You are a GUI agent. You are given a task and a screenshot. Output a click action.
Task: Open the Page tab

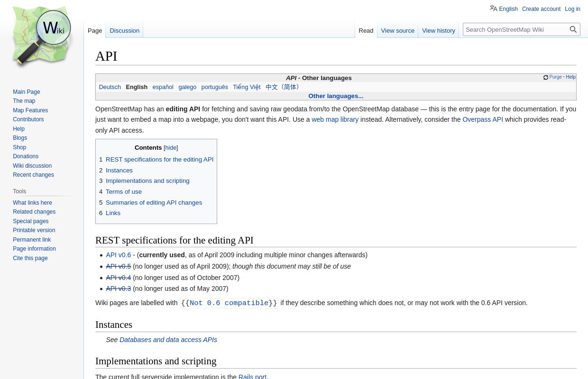95,30
